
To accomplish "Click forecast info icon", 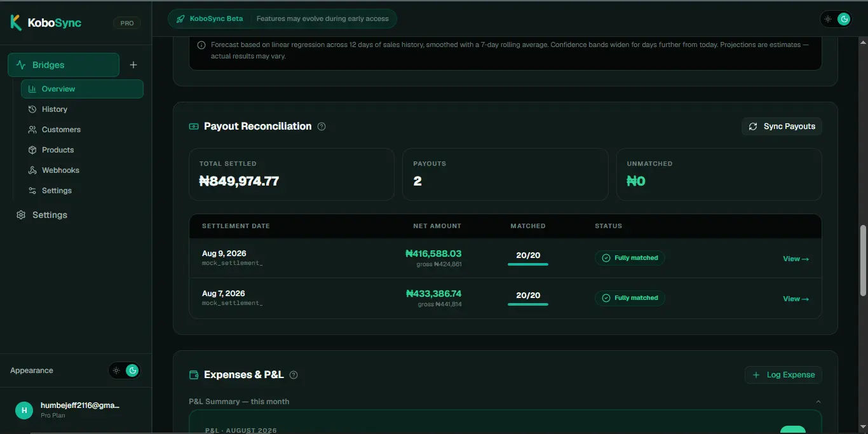I will pos(201,45).
